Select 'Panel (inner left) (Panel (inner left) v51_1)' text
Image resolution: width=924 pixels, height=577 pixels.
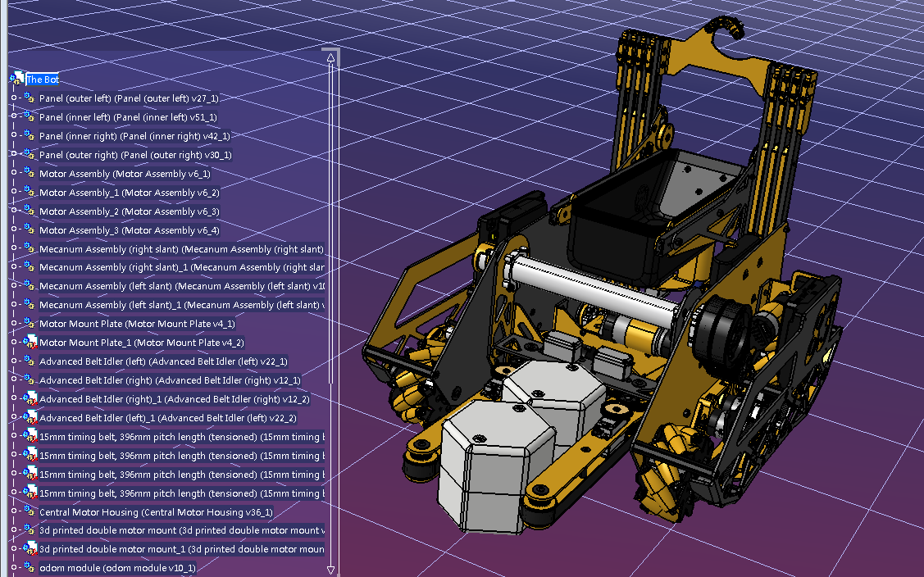[x=128, y=117]
